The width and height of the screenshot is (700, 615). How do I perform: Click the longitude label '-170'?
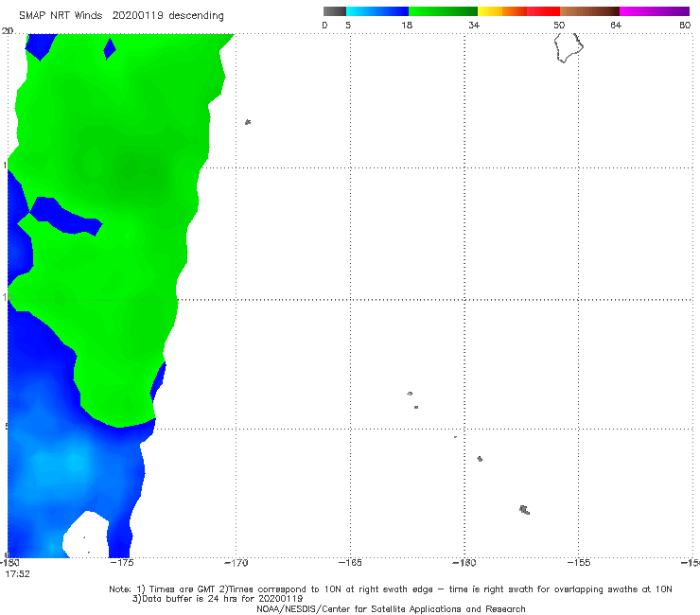coord(236,563)
